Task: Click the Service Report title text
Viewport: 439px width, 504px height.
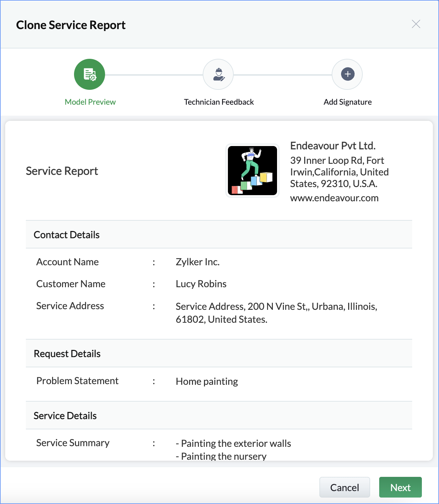Action: coord(62,171)
